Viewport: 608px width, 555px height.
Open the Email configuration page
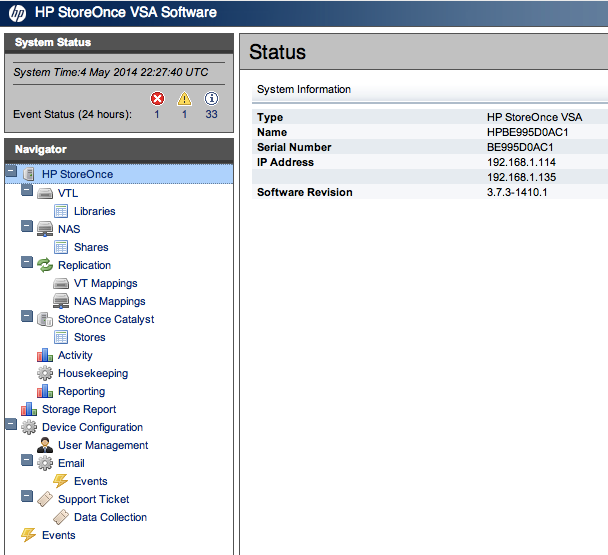tap(71, 463)
